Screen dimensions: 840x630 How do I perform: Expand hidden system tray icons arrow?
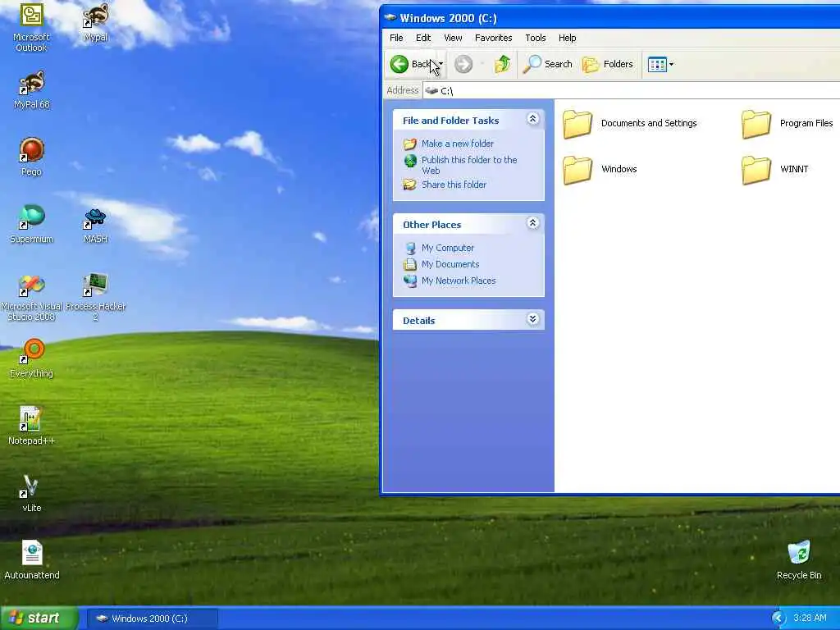pyautogui.click(x=778, y=619)
